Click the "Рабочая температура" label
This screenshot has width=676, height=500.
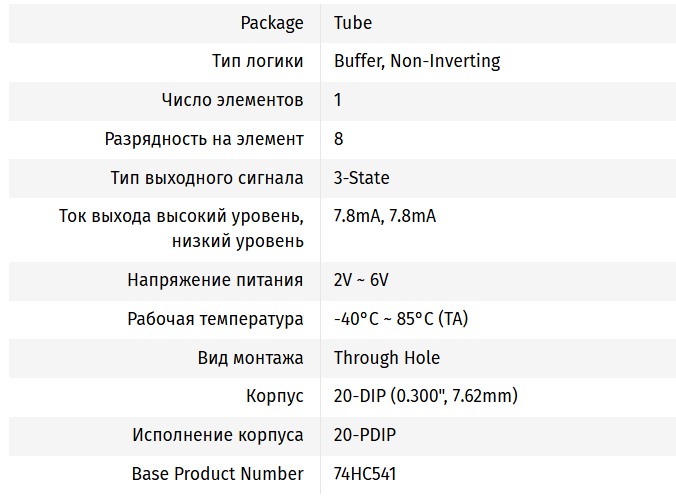pyautogui.click(x=215, y=319)
